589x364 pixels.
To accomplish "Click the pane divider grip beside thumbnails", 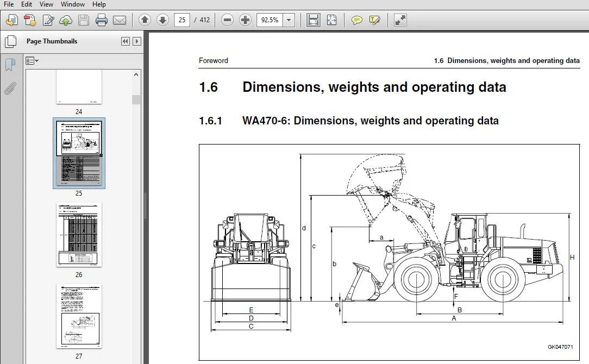I will (x=146, y=205).
